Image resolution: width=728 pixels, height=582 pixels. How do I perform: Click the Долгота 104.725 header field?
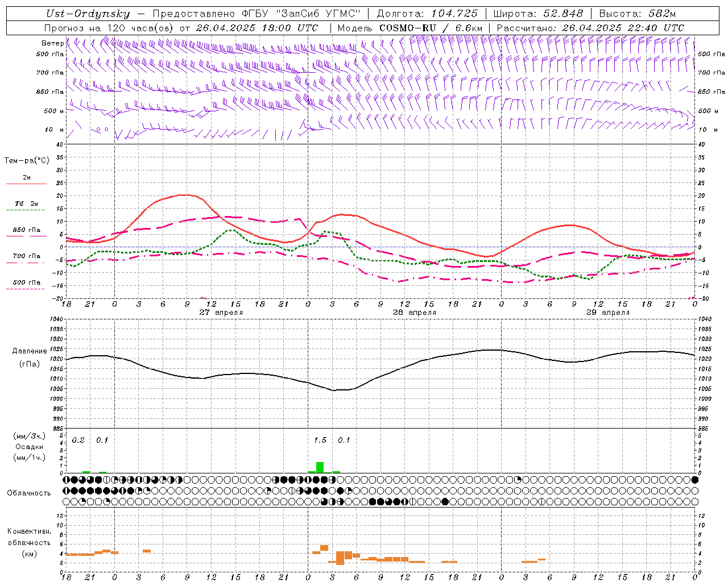coord(427,14)
